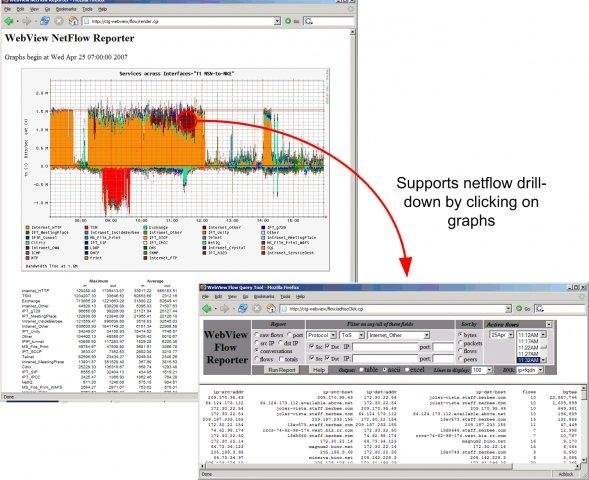Click the Services across Interfaces traffic graph
The height and width of the screenshot is (480, 589).
175,169
